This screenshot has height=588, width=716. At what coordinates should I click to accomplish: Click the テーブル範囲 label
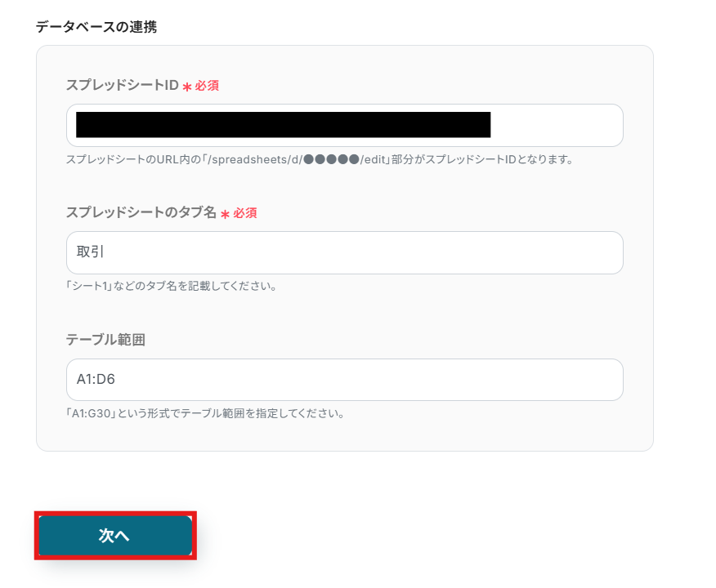point(105,340)
